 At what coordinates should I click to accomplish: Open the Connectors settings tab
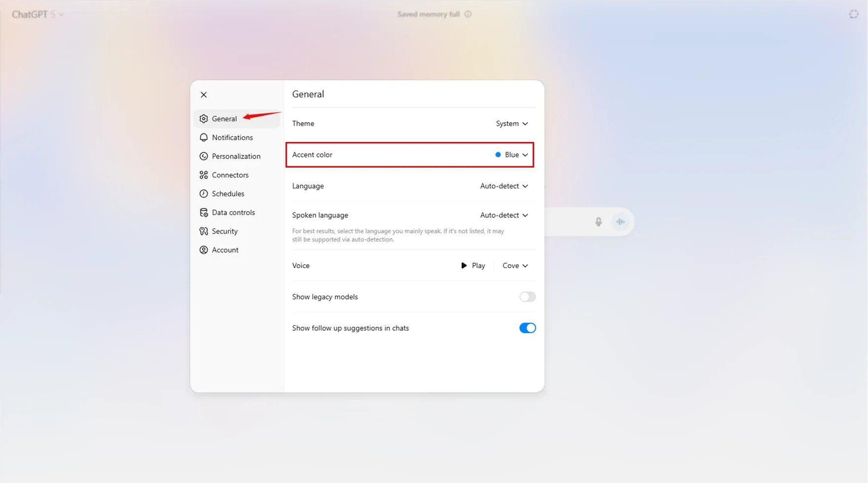click(x=237, y=175)
